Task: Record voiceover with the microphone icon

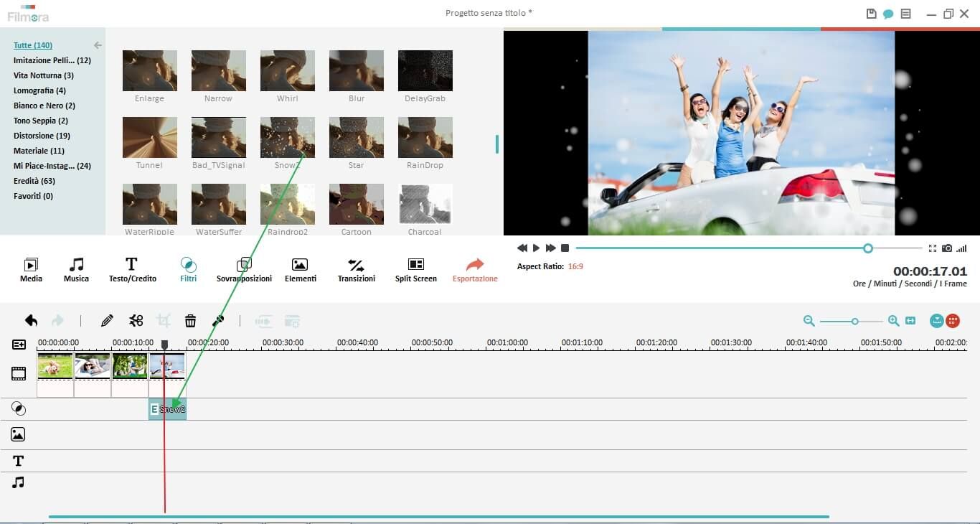Action: [218, 320]
